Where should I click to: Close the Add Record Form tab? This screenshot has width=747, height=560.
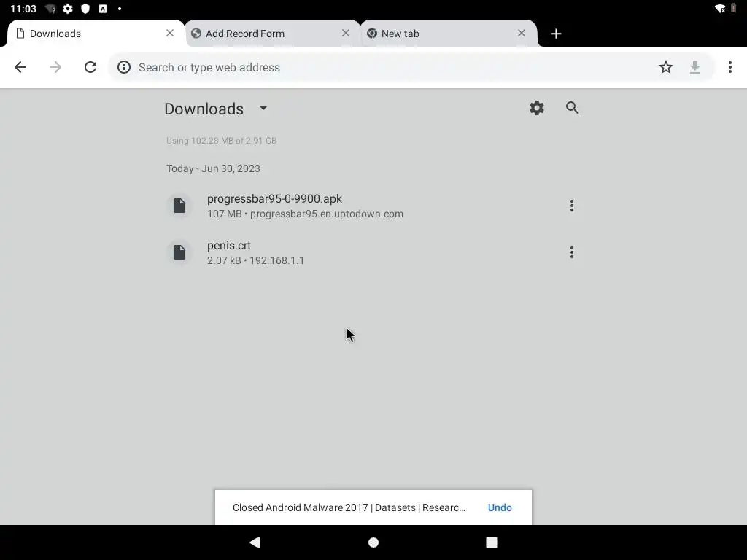[x=346, y=33]
